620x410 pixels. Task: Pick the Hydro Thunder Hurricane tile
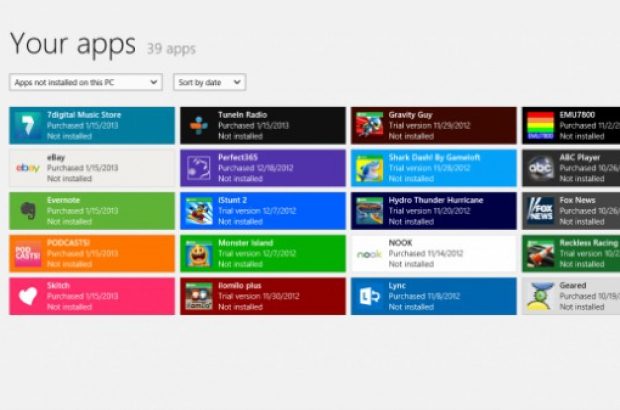tap(434, 211)
